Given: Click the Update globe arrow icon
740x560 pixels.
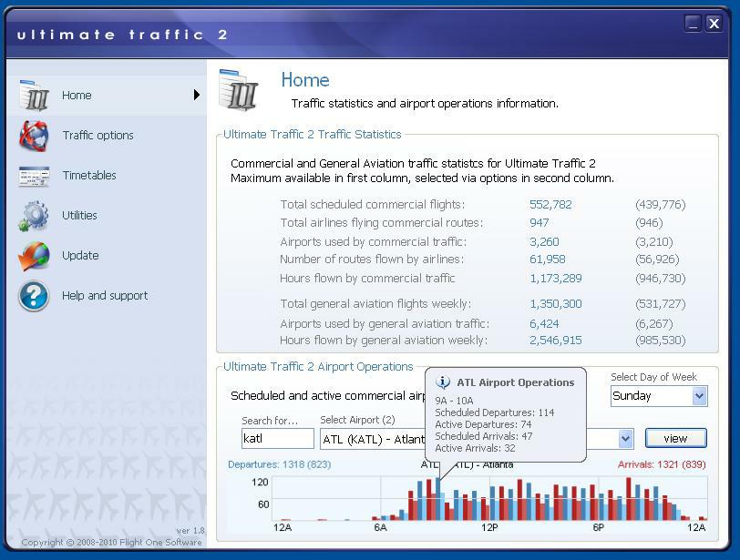Looking at the screenshot, I should pos(34,256).
